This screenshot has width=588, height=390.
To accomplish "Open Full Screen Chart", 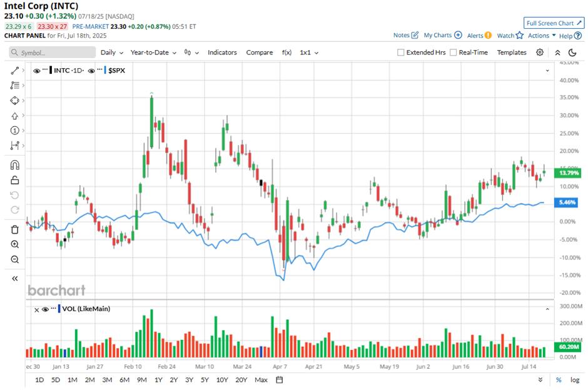I will 554,23.
